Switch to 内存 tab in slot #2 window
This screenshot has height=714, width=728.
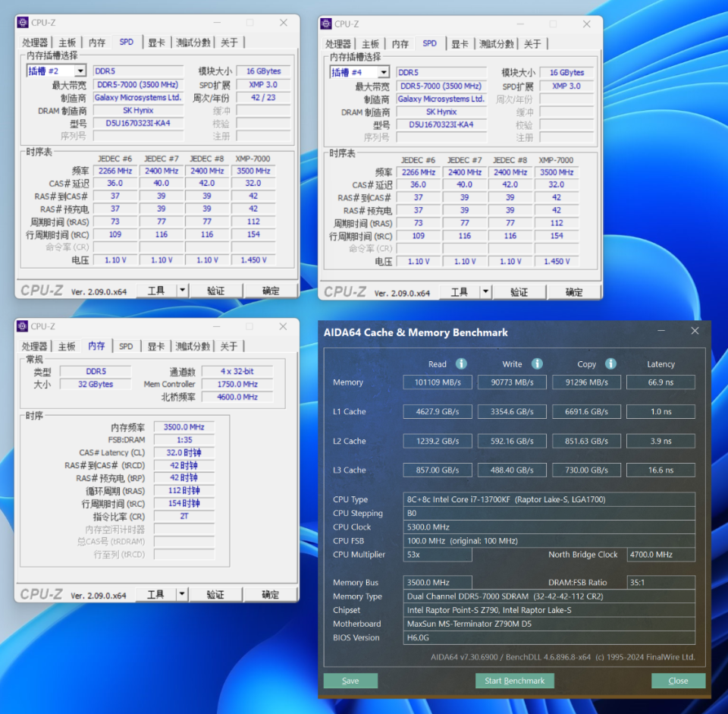pos(96,42)
